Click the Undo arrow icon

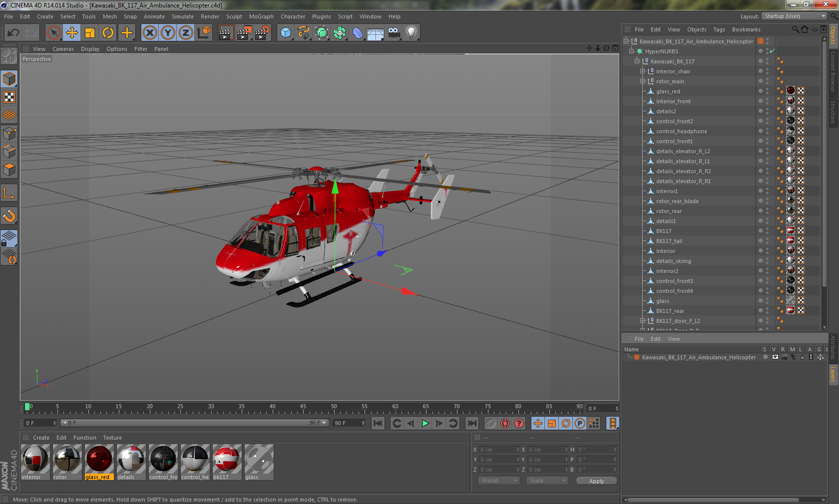point(13,33)
